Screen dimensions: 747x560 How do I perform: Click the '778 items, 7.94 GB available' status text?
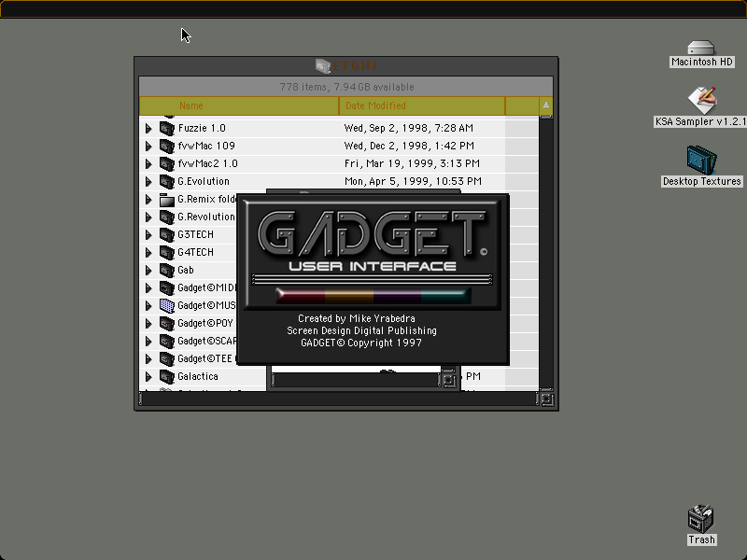pyautogui.click(x=346, y=87)
